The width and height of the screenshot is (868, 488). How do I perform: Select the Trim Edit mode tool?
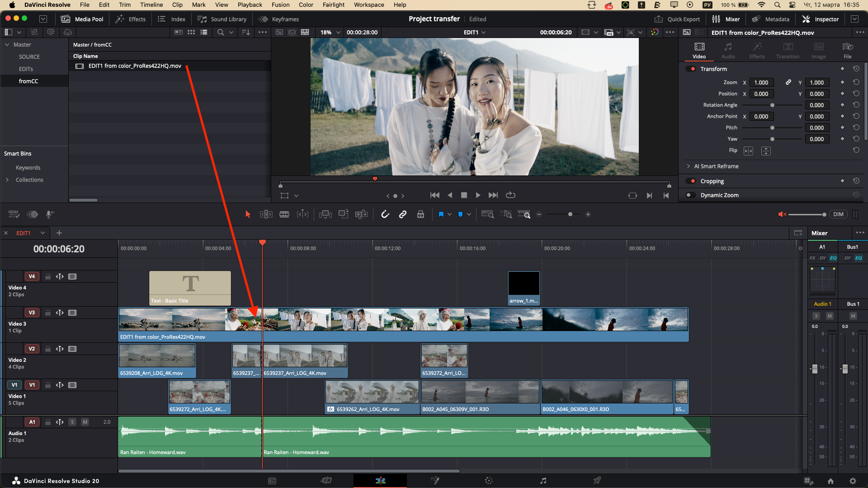pos(266,214)
